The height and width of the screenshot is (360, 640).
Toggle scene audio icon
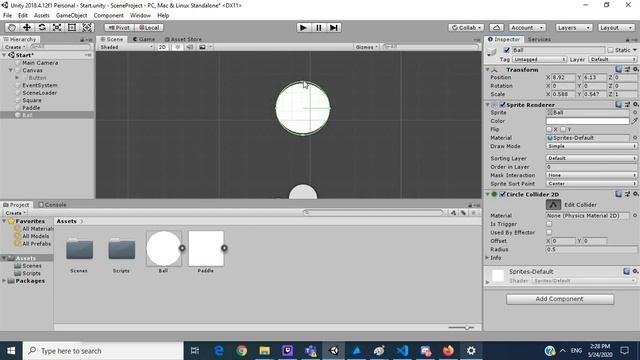click(x=190, y=47)
